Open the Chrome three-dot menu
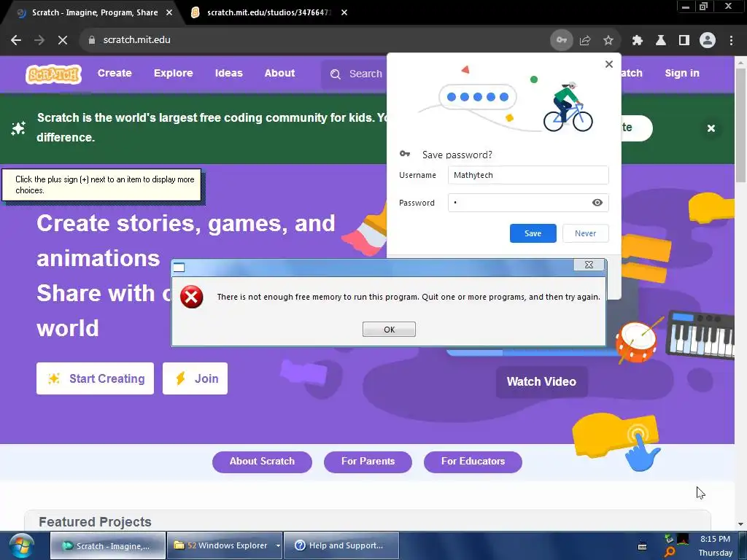This screenshot has height=560, width=747. tap(731, 41)
